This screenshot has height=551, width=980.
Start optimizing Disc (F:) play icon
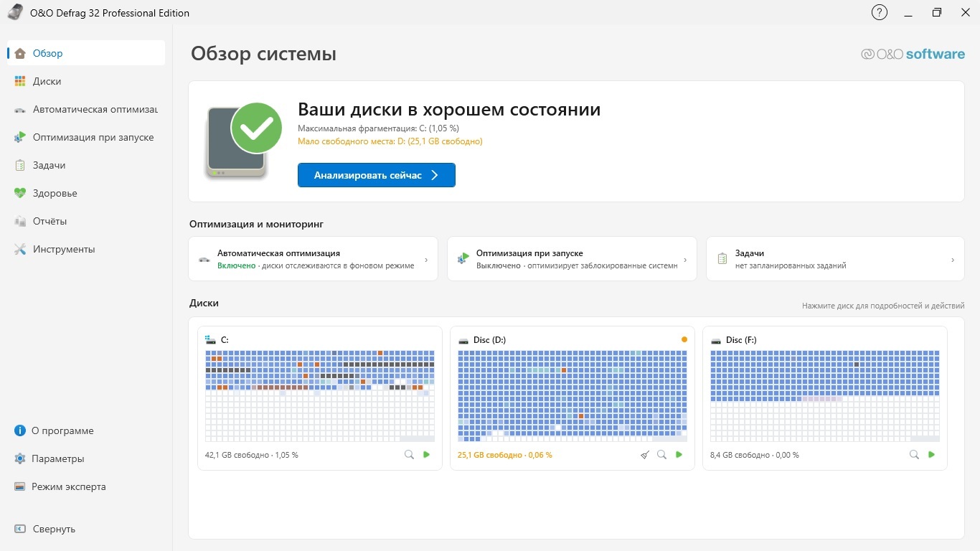pos(932,455)
